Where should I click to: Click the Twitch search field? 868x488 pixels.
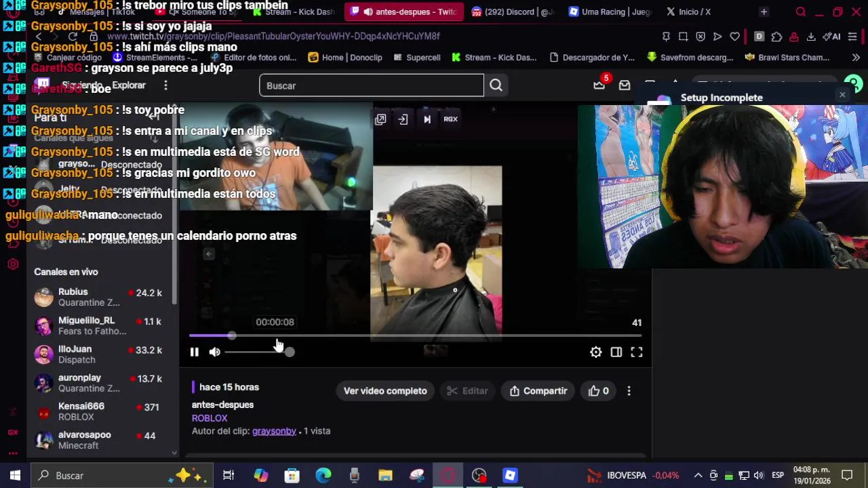372,85
